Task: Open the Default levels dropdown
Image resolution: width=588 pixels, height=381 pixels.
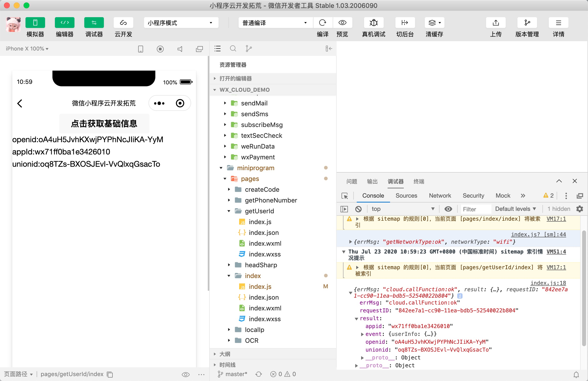Action: point(515,209)
